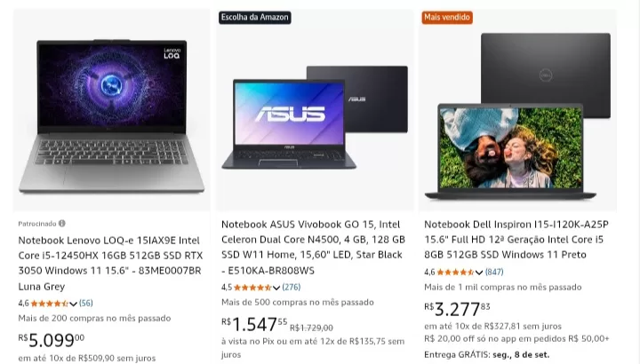The width and height of the screenshot is (640, 364).
Task: Open the Notebook Dell Inspiron I15-I120K-A25P title
Action: coord(516,240)
